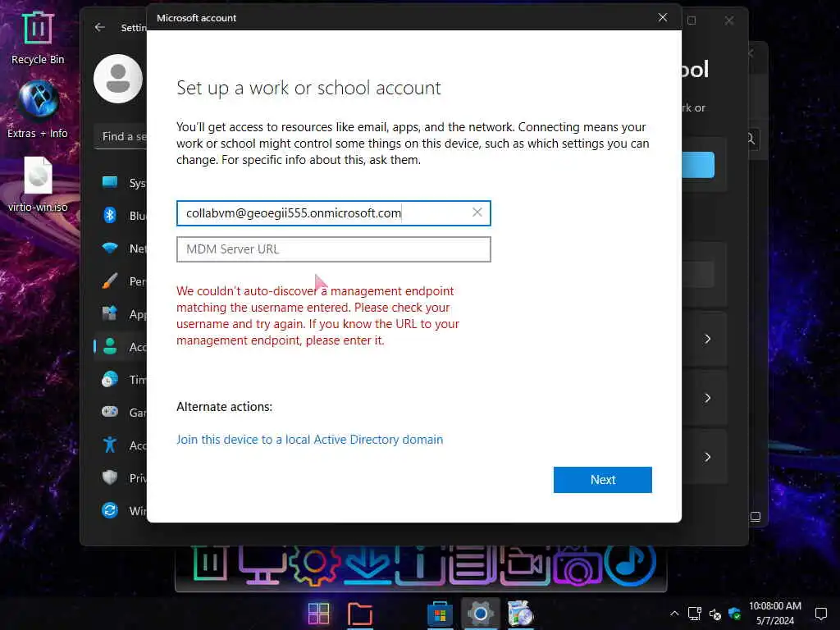Expand the first chevron row in Settings
Screen dimensions: 840x630
click(x=708, y=339)
